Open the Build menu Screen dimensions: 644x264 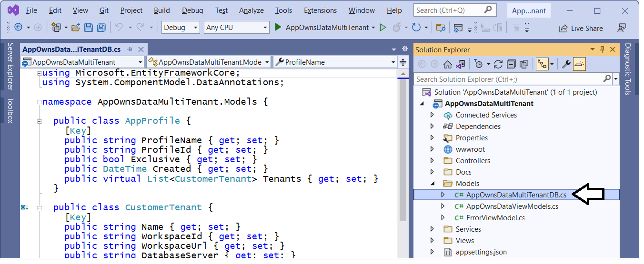pyautogui.click(x=162, y=10)
